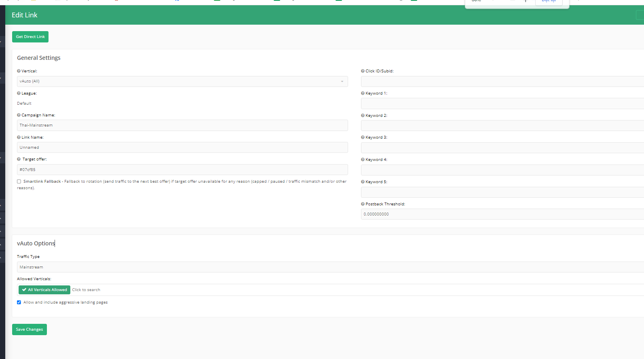Click the League value Default
Viewport: 644px width, 359px height.
[24, 103]
